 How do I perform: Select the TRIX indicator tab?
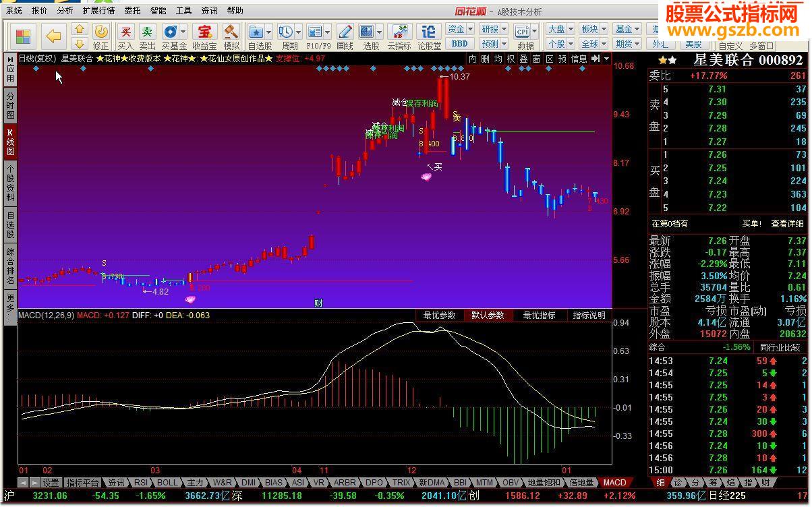click(402, 483)
